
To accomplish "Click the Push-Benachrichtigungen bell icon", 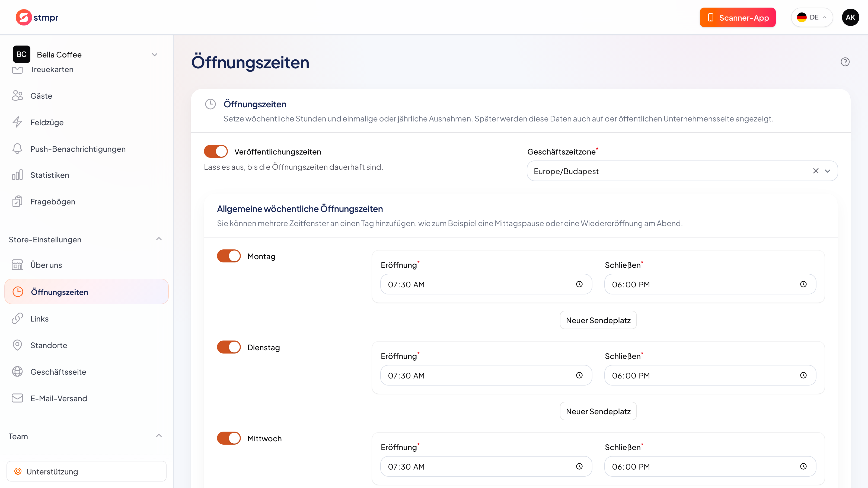I will (x=17, y=149).
